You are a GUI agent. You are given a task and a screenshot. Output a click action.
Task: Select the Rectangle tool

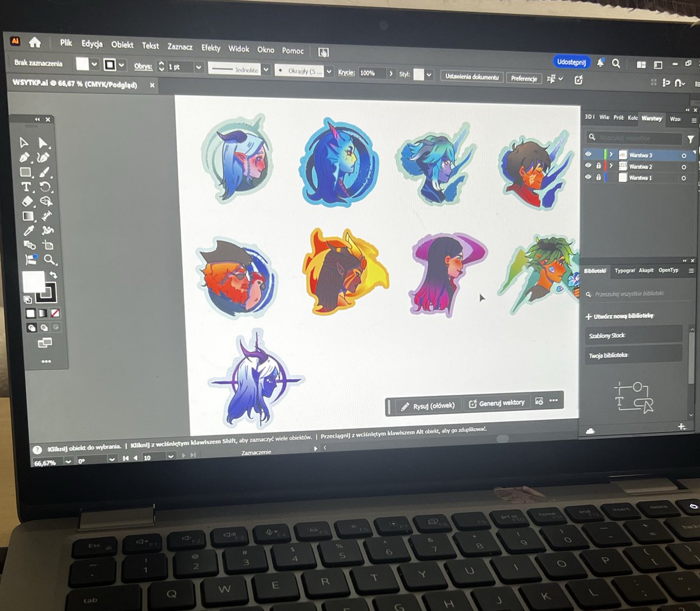[25, 171]
